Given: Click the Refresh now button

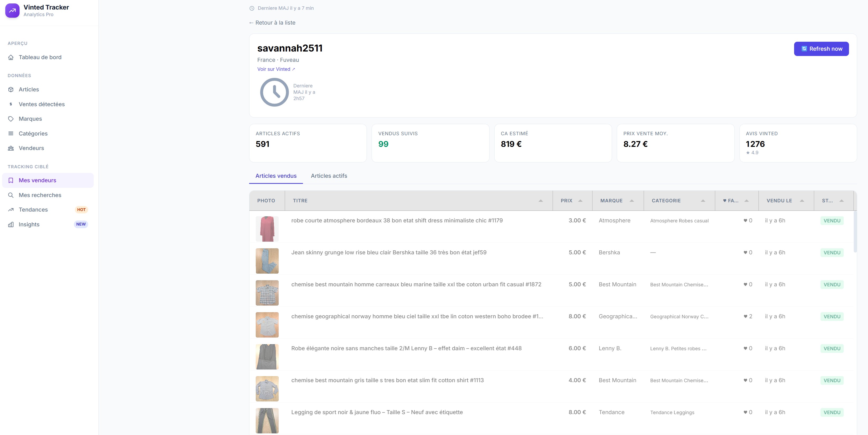Looking at the screenshot, I should tap(821, 49).
